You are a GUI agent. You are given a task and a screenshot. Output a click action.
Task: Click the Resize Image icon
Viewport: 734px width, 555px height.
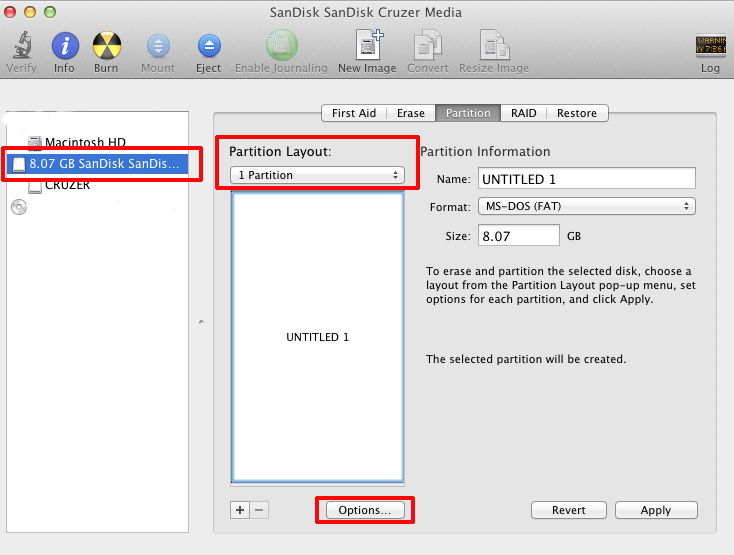click(x=494, y=45)
